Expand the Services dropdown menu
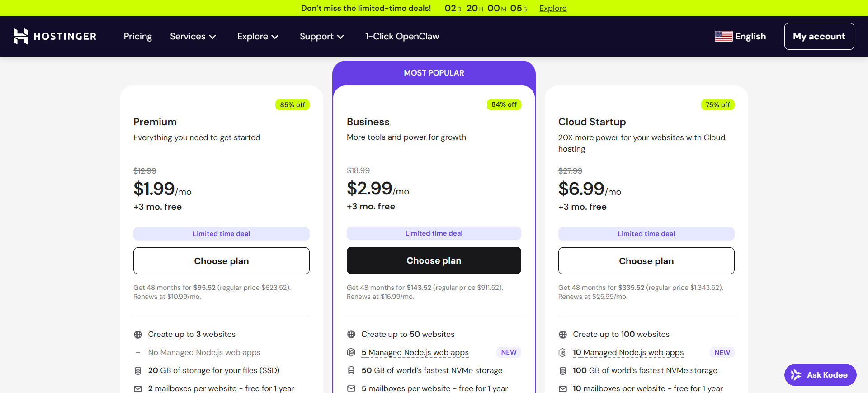The width and height of the screenshot is (868, 393). (193, 36)
